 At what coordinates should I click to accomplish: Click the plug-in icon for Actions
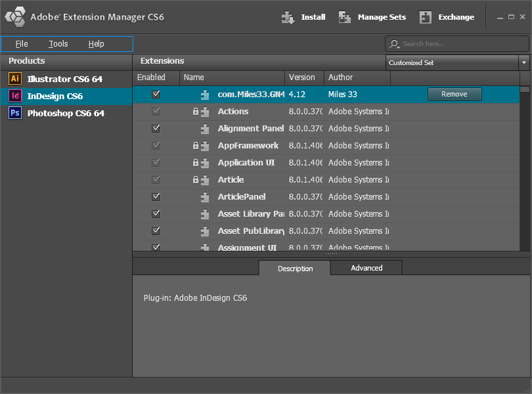[x=204, y=112]
